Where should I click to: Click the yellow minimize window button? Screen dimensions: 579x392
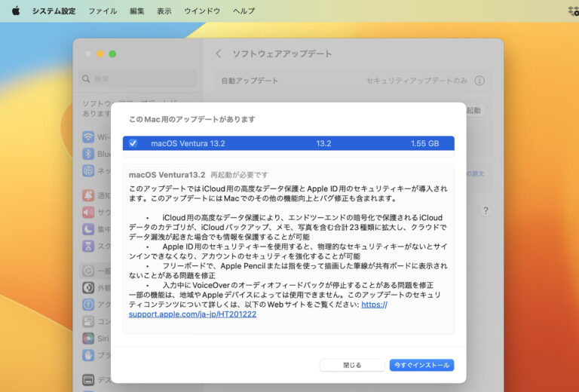[x=100, y=54]
